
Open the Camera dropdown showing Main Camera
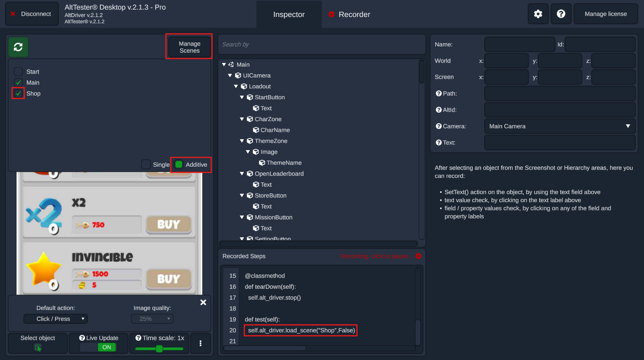pos(559,126)
